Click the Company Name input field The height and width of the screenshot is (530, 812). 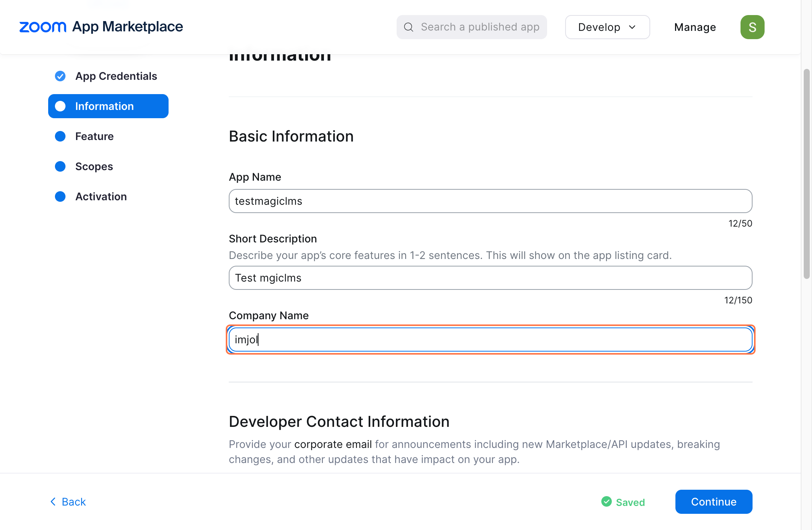(491, 340)
